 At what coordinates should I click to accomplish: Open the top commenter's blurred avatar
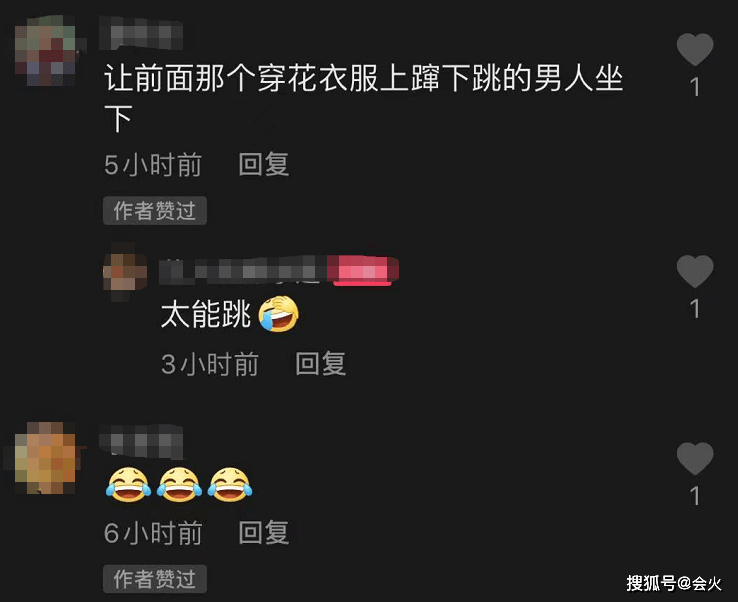(46, 51)
